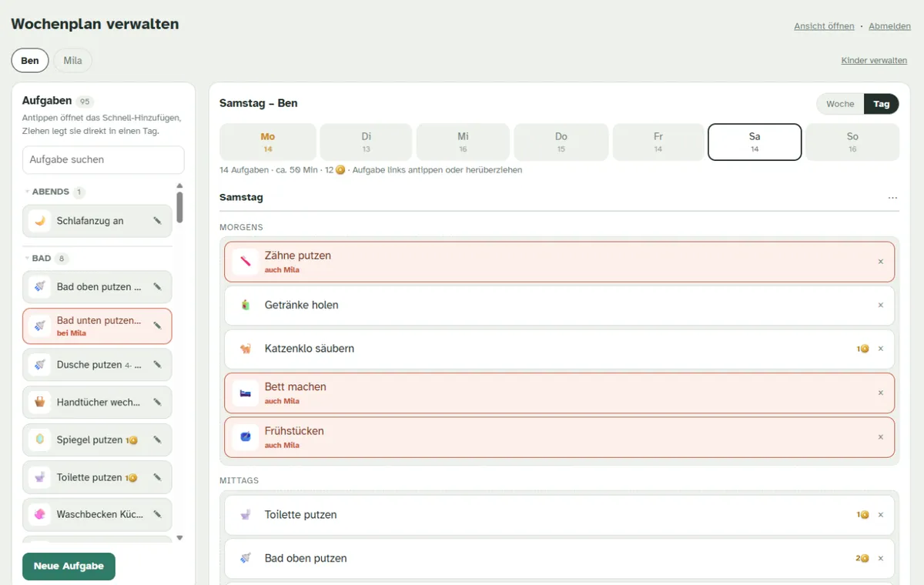Switch to the Woche view
924x585 pixels.
tap(840, 104)
